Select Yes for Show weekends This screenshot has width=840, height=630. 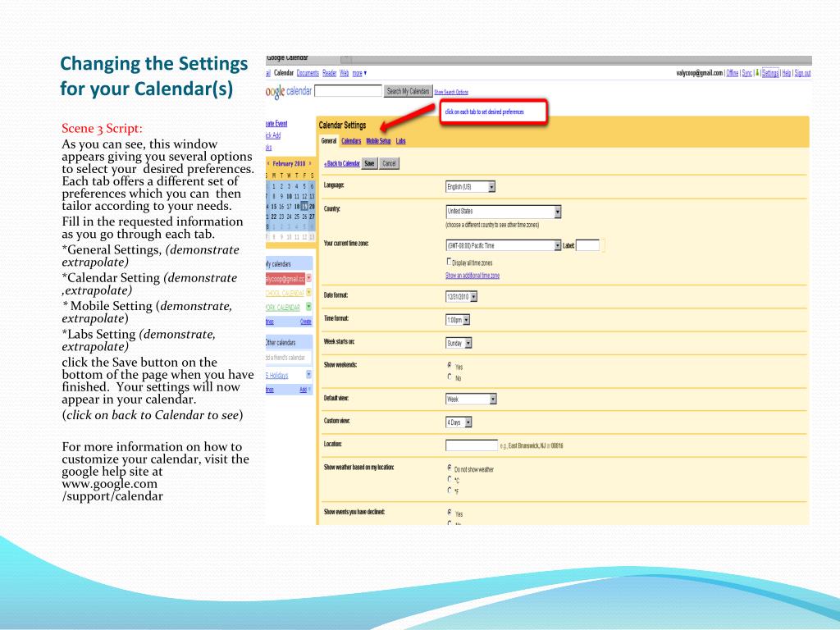(x=450, y=365)
